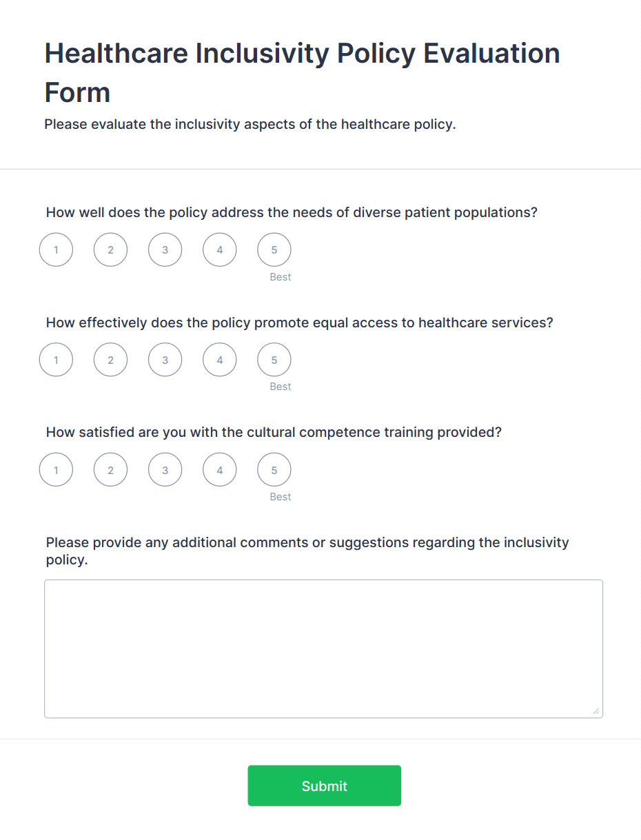The height and width of the screenshot is (840, 641).
Task: Select rating 3 for diverse patient populations question
Action: [x=165, y=249]
